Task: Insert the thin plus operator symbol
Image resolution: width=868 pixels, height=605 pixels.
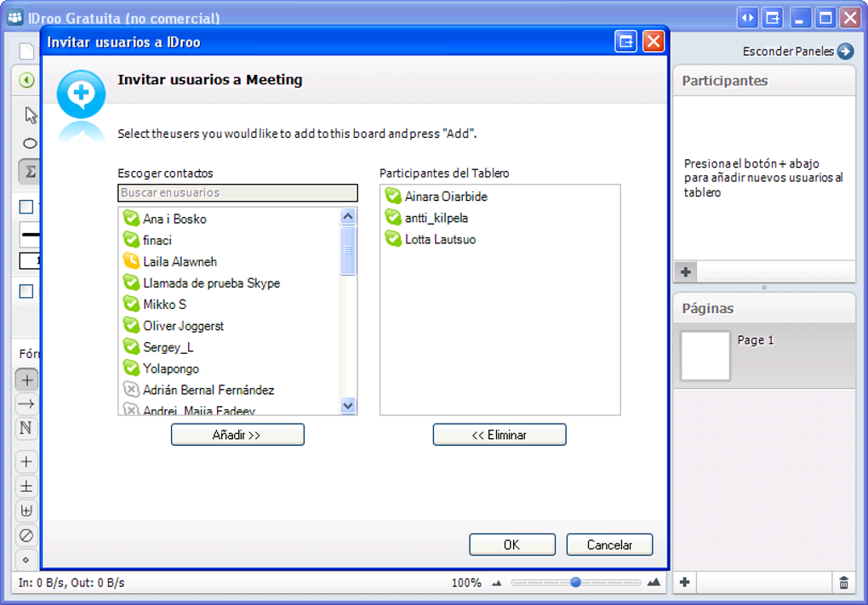Action: pyautogui.click(x=26, y=462)
